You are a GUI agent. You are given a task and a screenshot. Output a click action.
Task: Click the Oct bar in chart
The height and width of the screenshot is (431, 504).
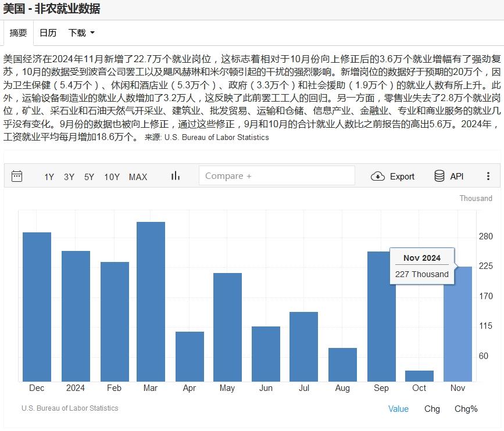(419, 376)
